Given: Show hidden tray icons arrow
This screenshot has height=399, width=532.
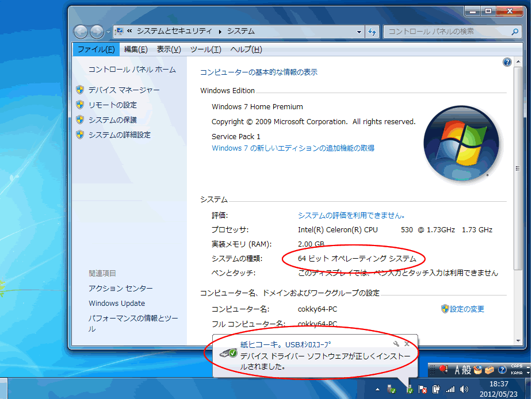Looking at the screenshot, I should pos(377,389).
